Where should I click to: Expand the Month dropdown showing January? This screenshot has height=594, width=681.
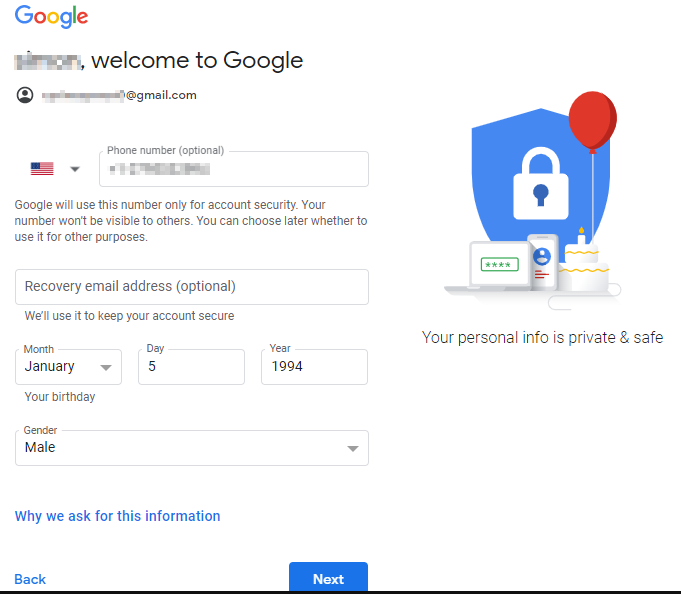point(69,367)
